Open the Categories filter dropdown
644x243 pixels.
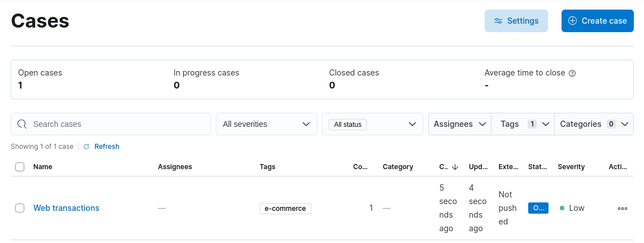pyautogui.click(x=593, y=124)
